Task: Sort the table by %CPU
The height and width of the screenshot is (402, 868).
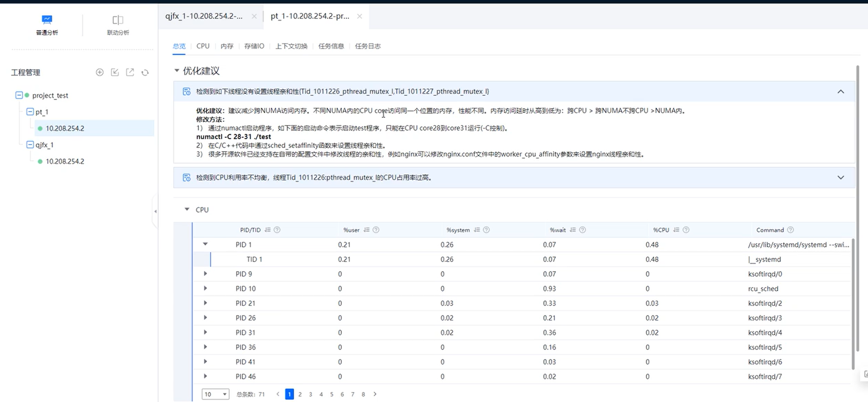Action: click(676, 230)
